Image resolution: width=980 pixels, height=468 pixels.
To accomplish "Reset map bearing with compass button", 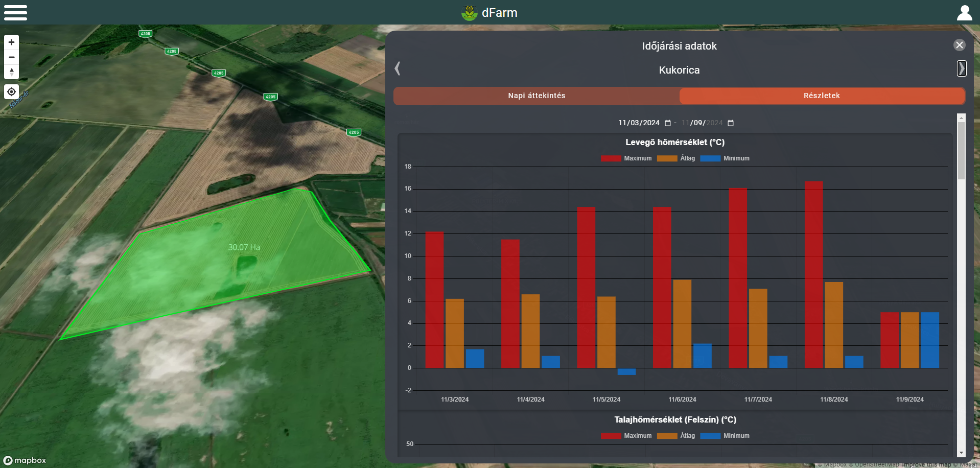I will 12,72.
